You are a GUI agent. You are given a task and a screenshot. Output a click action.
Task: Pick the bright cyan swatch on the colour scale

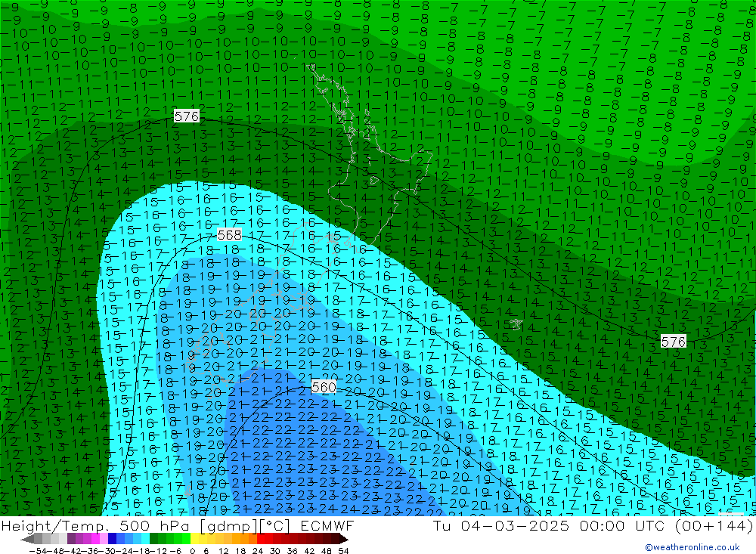point(145,539)
